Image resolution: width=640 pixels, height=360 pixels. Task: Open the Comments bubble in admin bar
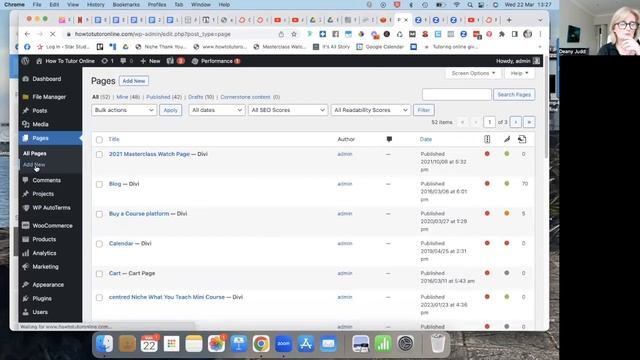tap(126, 61)
